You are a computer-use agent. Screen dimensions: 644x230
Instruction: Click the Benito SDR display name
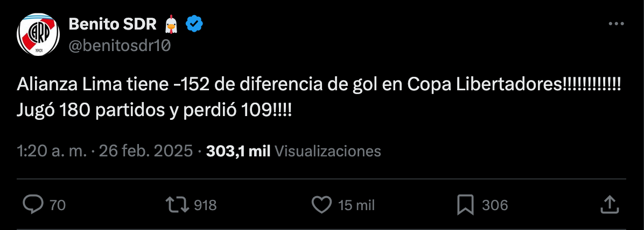coord(113,24)
